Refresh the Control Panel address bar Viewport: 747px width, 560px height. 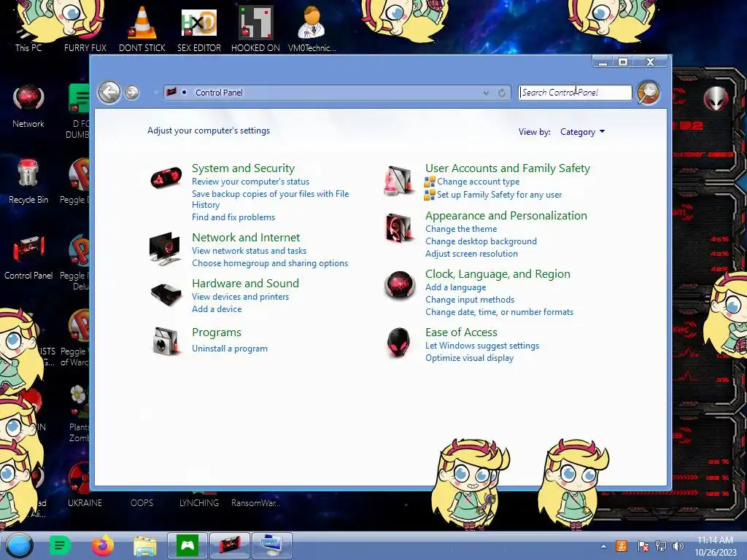(502, 93)
